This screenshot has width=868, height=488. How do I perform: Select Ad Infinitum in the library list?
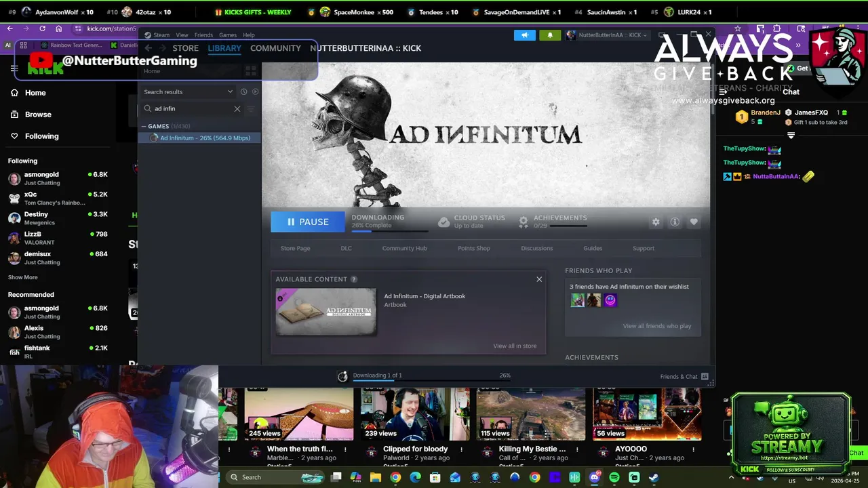199,138
